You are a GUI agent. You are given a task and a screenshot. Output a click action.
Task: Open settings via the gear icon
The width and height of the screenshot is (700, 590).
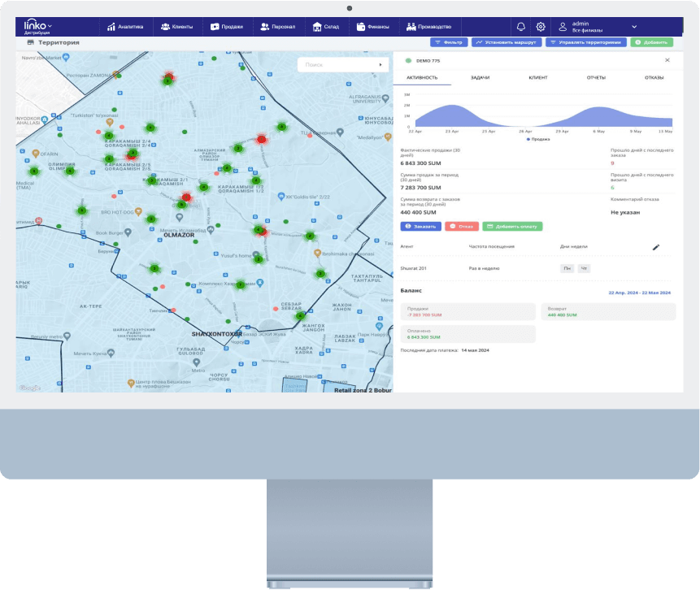pos(541,27)
